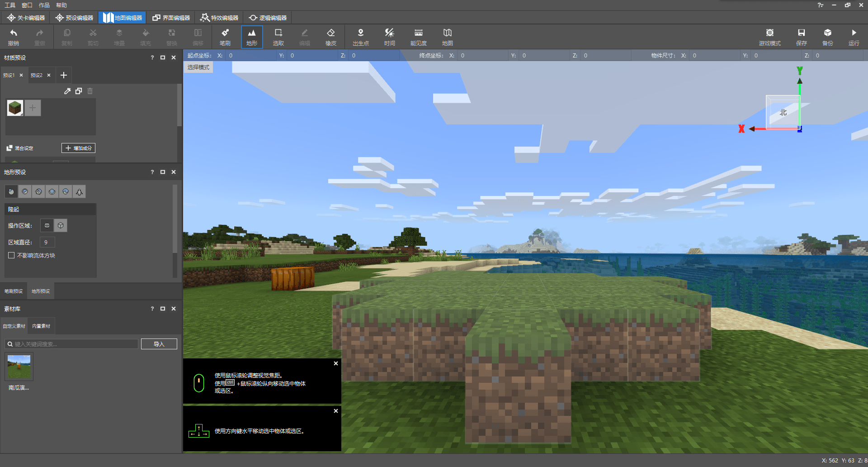The width and height of the screenshot is (868, 467).
Task: Open the 窗口 menu
Action: pos(27,5)
